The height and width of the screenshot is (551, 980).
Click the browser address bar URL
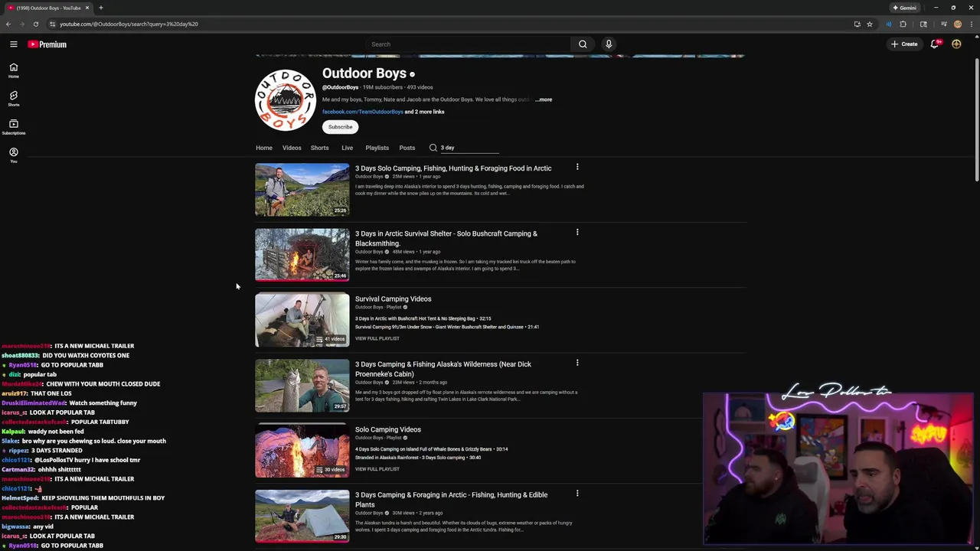click(x=129, y=24)
